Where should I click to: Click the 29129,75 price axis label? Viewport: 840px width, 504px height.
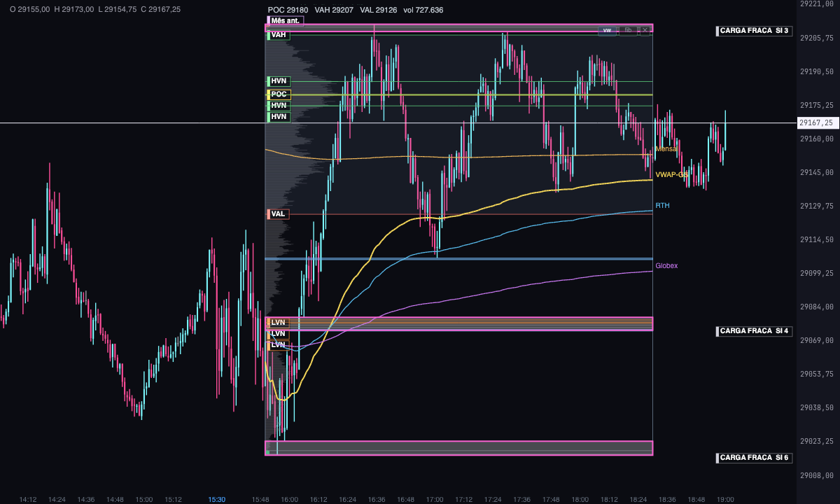(817, 206)
